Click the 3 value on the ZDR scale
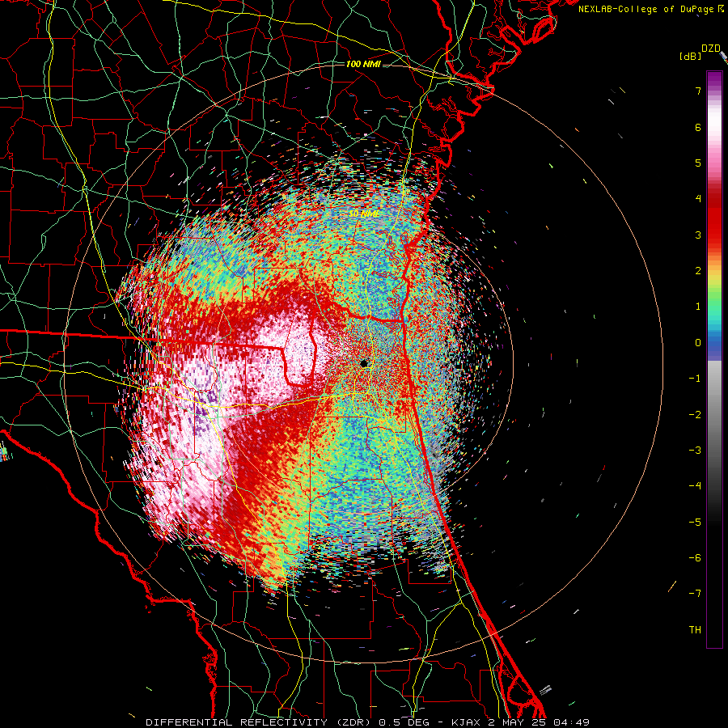This screenshot has height=728, width=728. tap(698, 235)
